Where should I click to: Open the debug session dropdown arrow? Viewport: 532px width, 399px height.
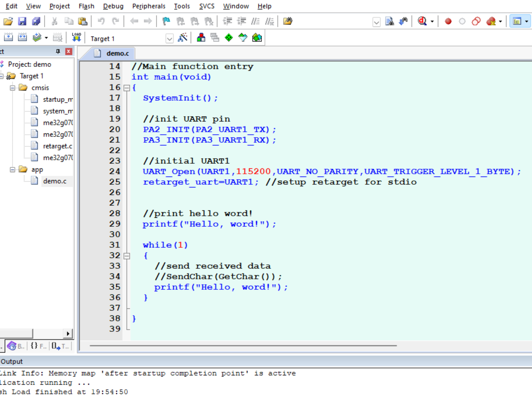(x=432, y=22)
